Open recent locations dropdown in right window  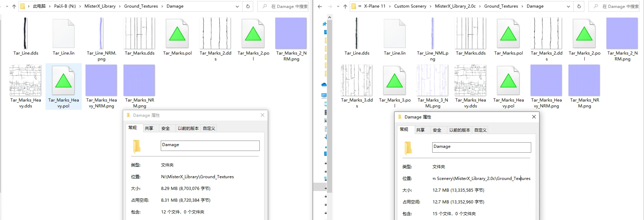(338, 6)
